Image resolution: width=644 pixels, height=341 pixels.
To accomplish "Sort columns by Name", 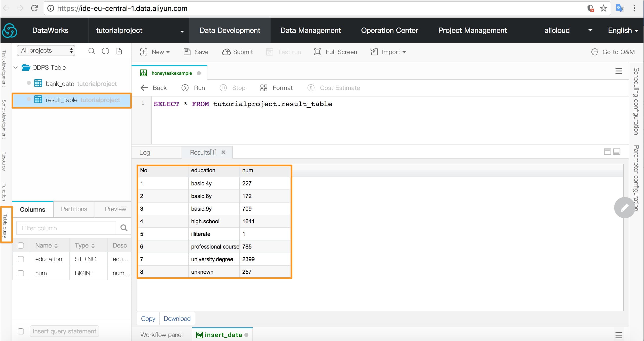I will pos(47,246).
